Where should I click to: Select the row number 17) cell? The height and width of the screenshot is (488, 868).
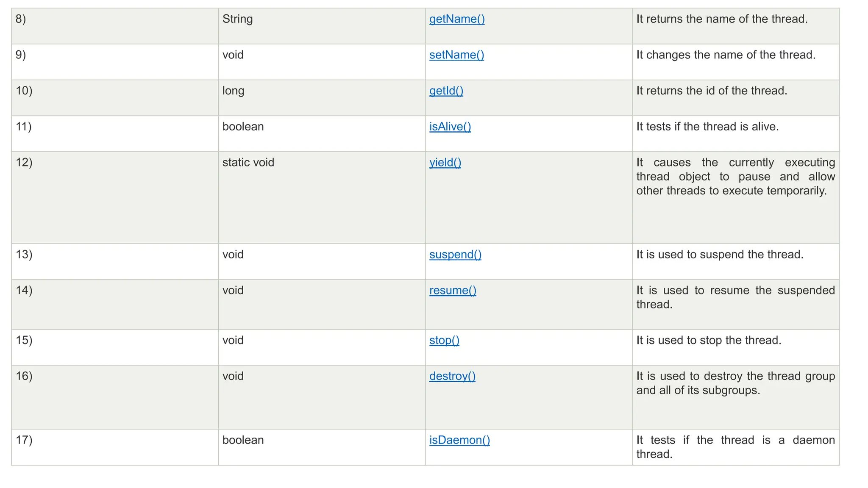point(115,447)
